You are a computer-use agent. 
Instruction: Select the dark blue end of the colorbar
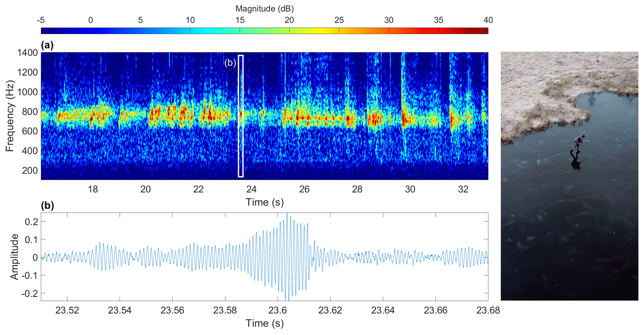point(45,31)
